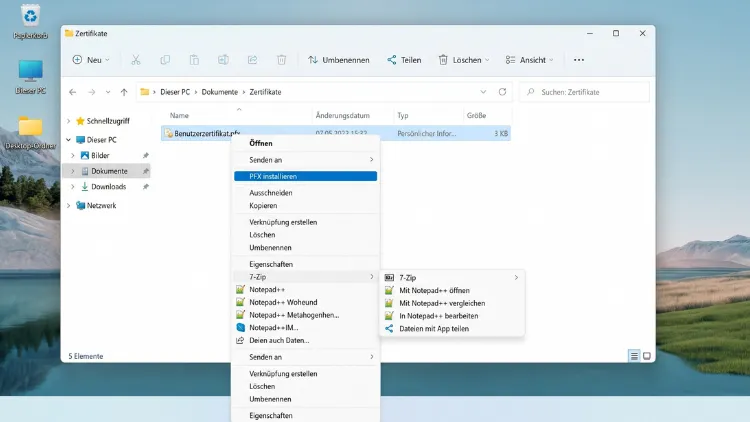Open the three-dots more options menu

(579, 60)
